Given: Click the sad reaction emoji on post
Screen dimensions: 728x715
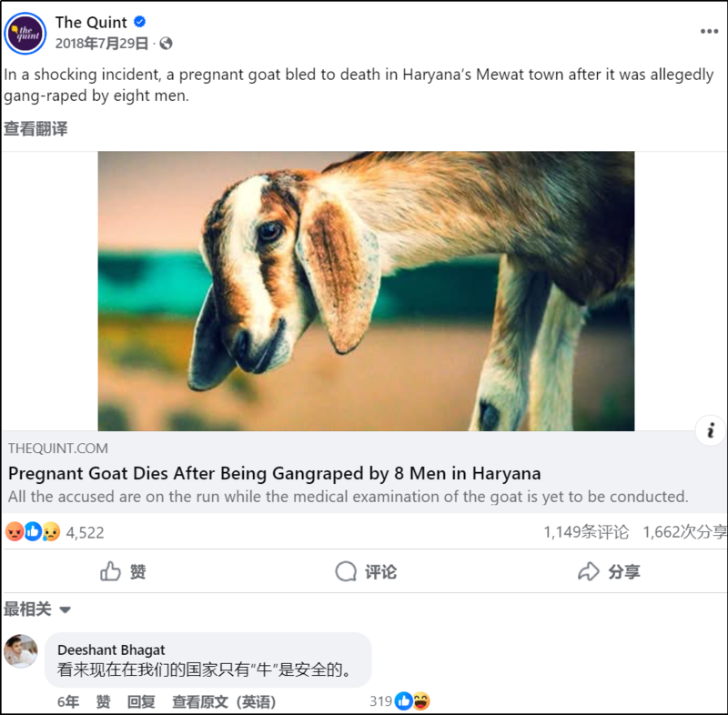Looking at the screenshot, I should [x=51, y=532].
